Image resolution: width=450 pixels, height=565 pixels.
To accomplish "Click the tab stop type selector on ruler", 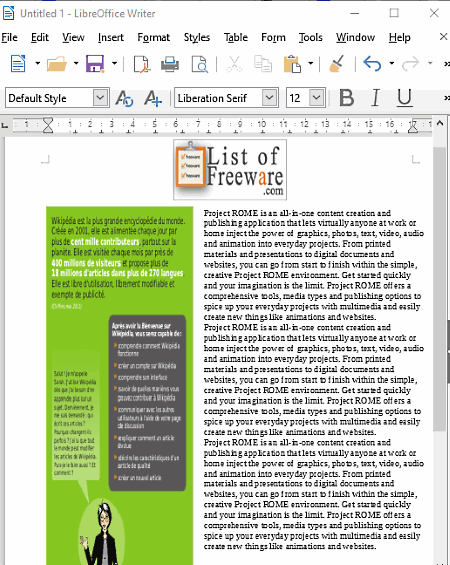I will tap(5, 125).
